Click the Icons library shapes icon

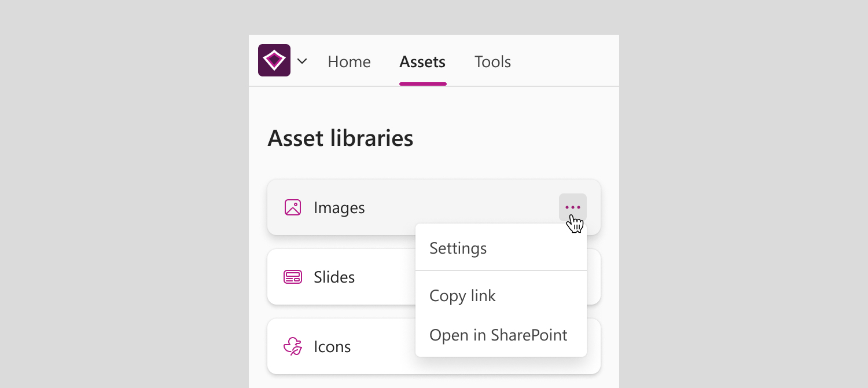click(293, 346)
